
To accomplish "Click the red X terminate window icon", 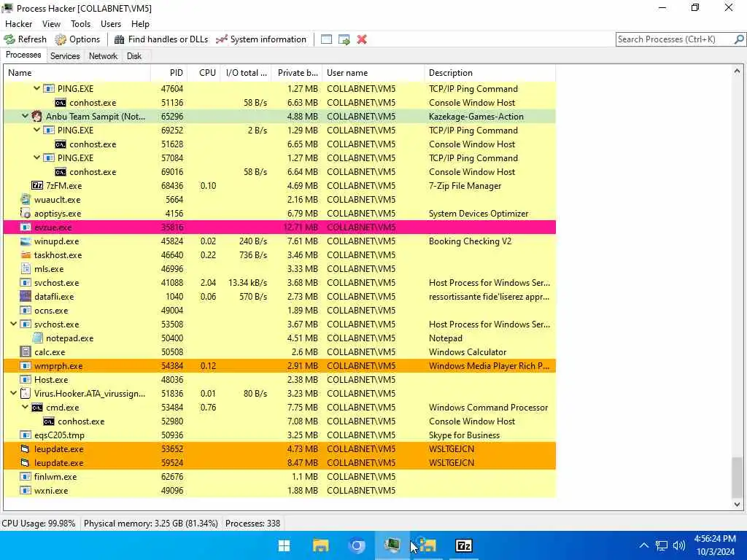I will click(362, 39).
